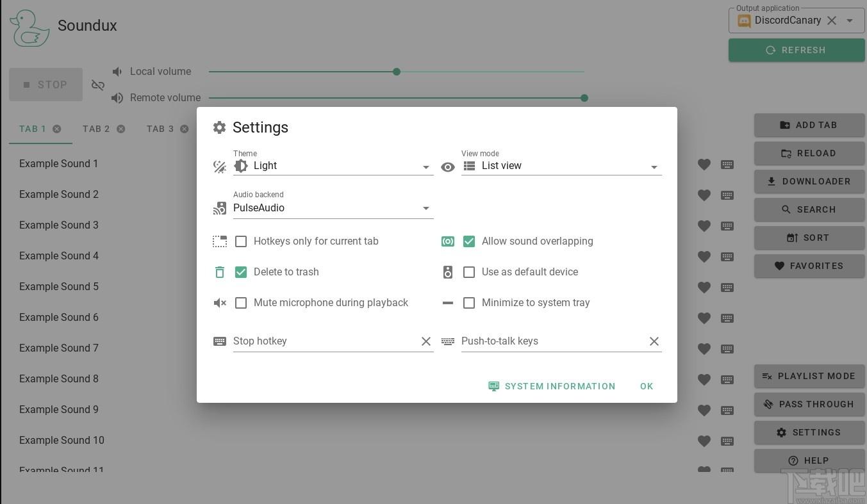Enable Hotkeys only for current tab
This screenshot has height=504, width=867.
pos(241,241)
